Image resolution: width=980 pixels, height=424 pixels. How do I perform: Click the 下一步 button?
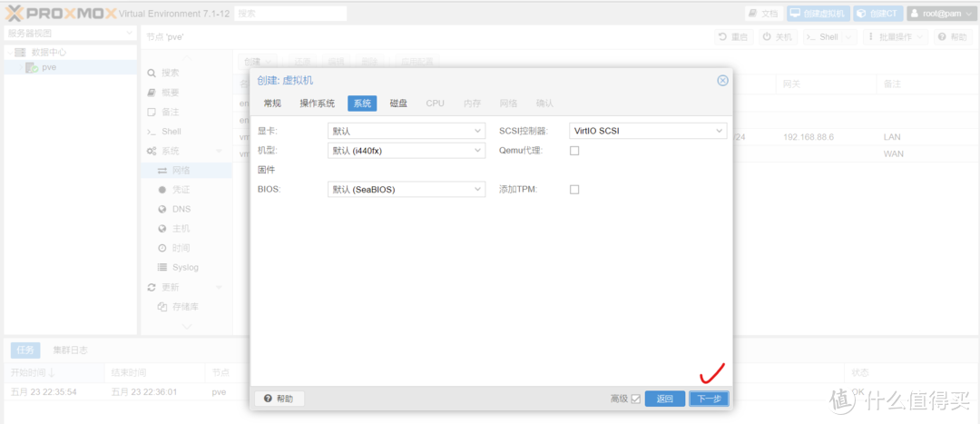(x=709, y=399)
